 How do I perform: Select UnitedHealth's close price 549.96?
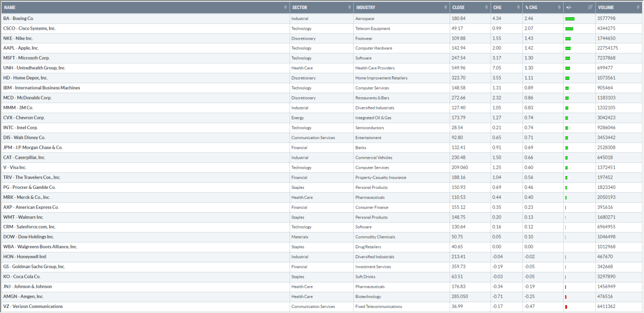click(x=459, y=68)
